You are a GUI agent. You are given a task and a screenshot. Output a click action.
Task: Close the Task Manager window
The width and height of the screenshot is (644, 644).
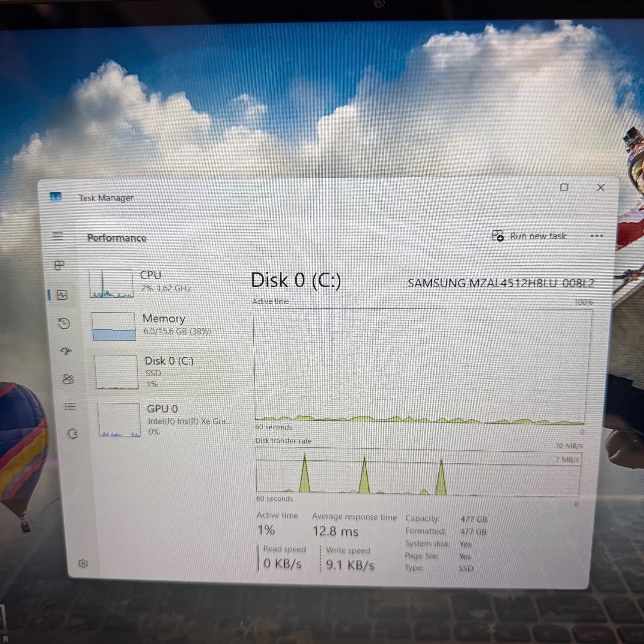[600, 188]
